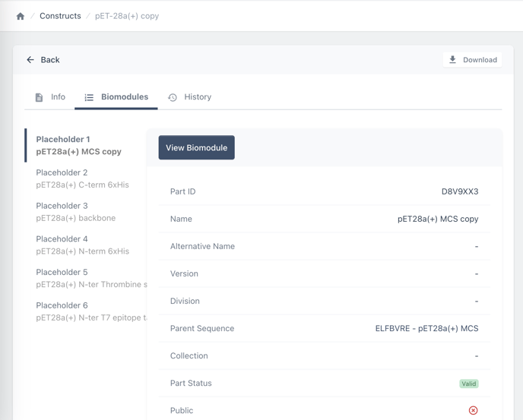Go to the home icon in breadcrumb
This screenshot has height=420, width=523.
pyautogui.click(x=21, y=16)
